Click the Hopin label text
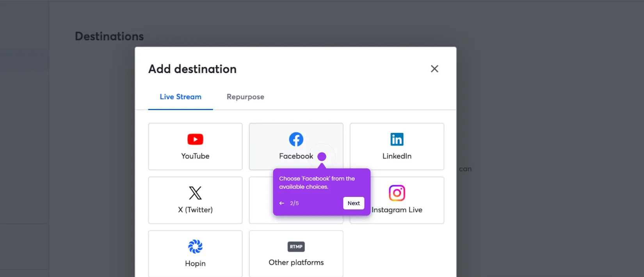 click(195, 263)
